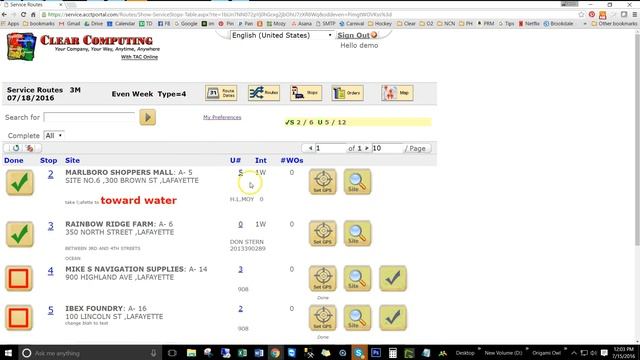
Task: Open stop number 4 link
Action: [51, 271]
